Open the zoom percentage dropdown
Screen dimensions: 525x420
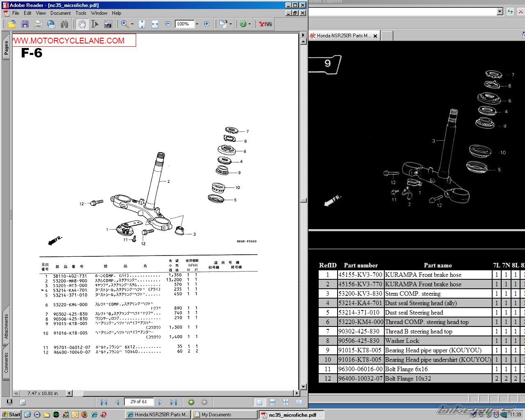[x=197, y=24]
